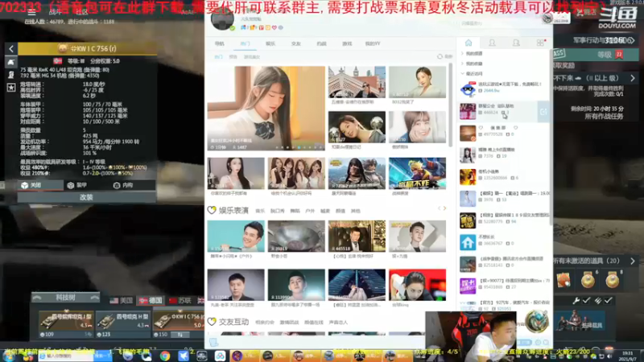Click the crew figure icon in the left strip
644x362 pixels.
11,75
